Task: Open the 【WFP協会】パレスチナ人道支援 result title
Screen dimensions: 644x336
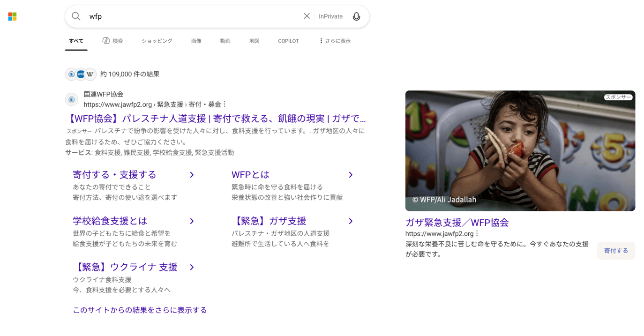Action: pos(216,118)
